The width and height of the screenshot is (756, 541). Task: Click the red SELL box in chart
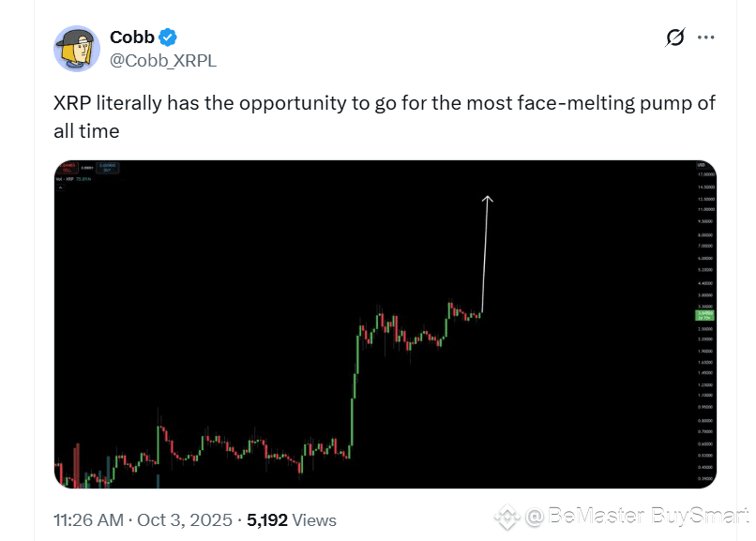68,167
